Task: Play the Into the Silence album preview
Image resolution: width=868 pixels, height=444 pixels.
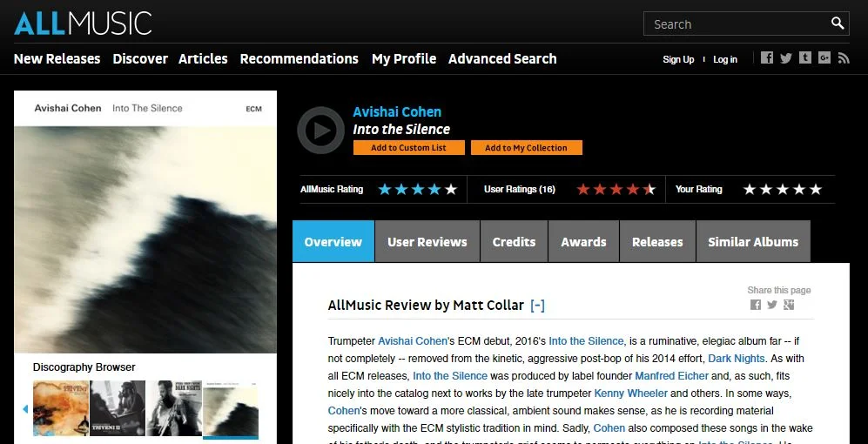Action: 321,130
